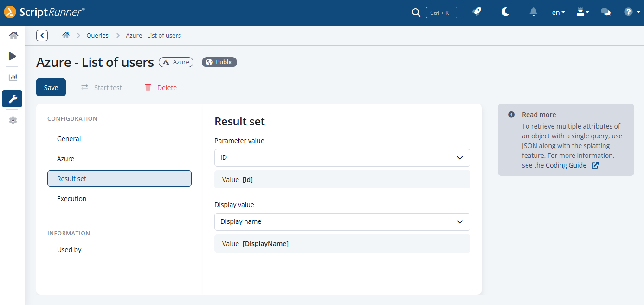The image size is (644, 305).
Task: Open the reports chart icon in the sidebar
Action: (13, 77)
